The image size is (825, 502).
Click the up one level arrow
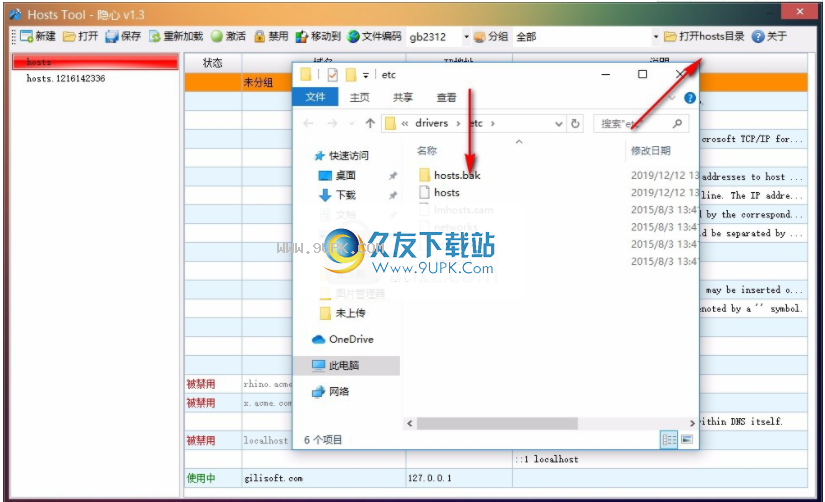pos(370,123)
